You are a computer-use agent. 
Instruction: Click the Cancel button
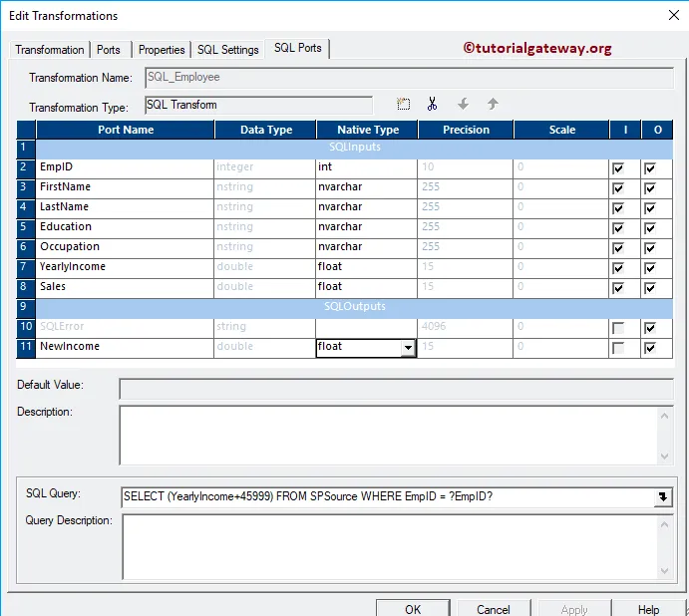494,609
